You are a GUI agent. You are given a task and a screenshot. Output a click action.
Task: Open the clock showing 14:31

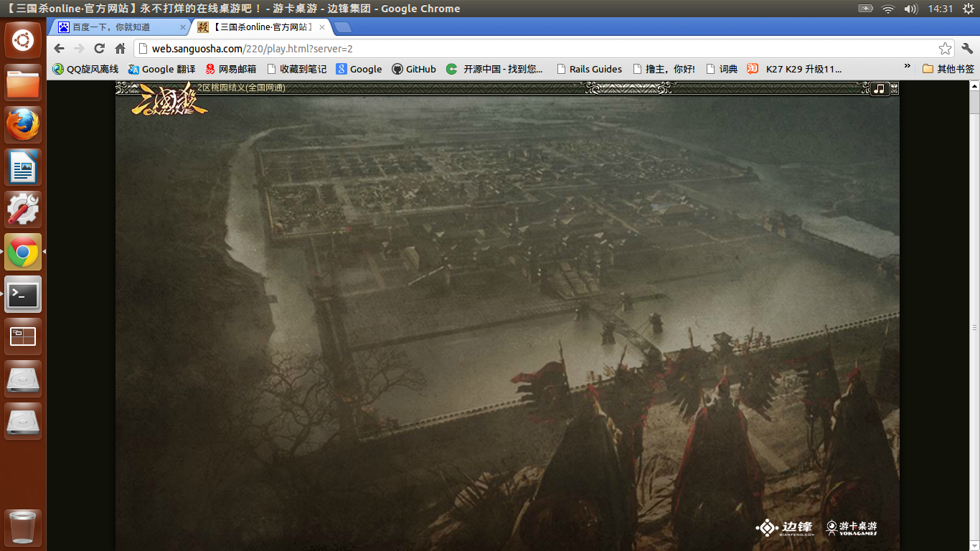coord(940,9)
